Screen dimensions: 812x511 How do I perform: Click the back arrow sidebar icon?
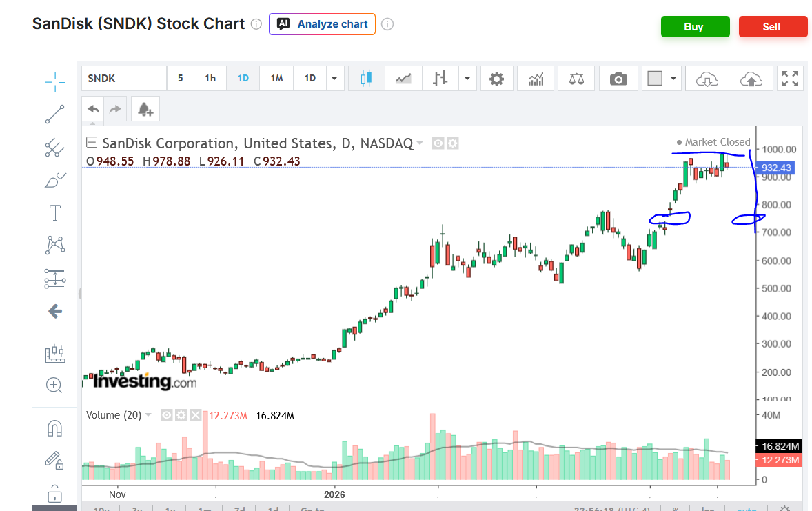55,311
